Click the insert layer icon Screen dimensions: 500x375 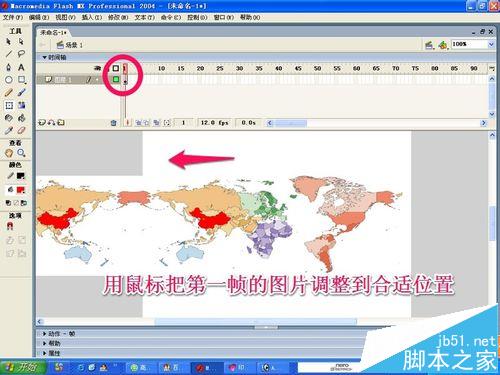pyautogui.click(x=42, y=123)
